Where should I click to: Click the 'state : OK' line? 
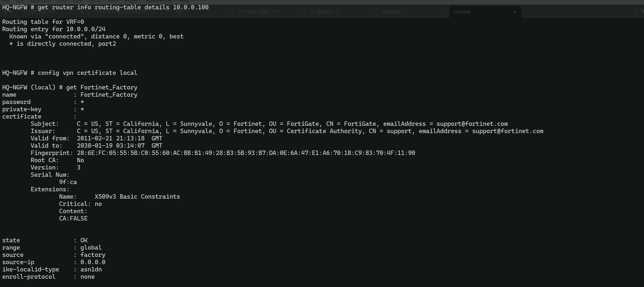pos(45,240)
